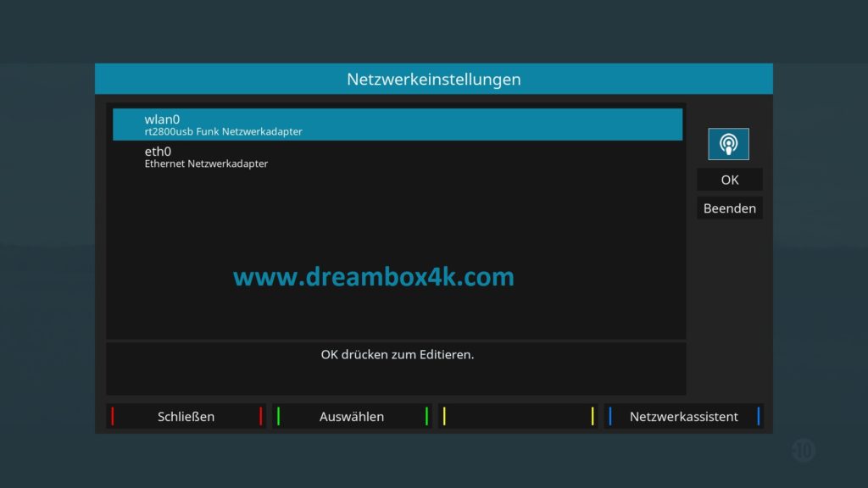This screenshot has width=868, height=488.
Task: Click the blue Netzwerkassistent button
Action: 684,416
